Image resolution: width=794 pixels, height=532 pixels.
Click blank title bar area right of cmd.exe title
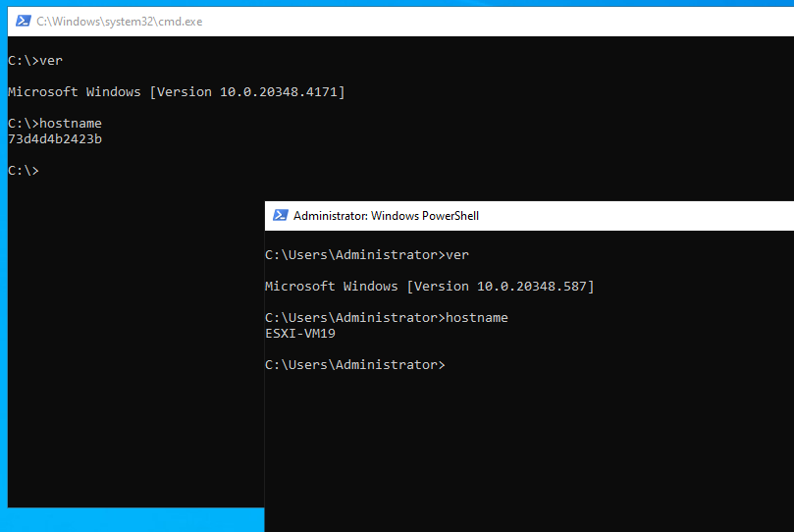pos(491,22)
